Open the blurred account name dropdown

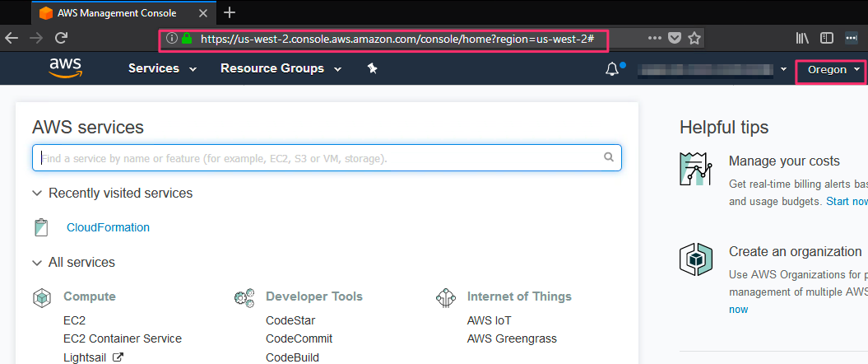point(713,69)
